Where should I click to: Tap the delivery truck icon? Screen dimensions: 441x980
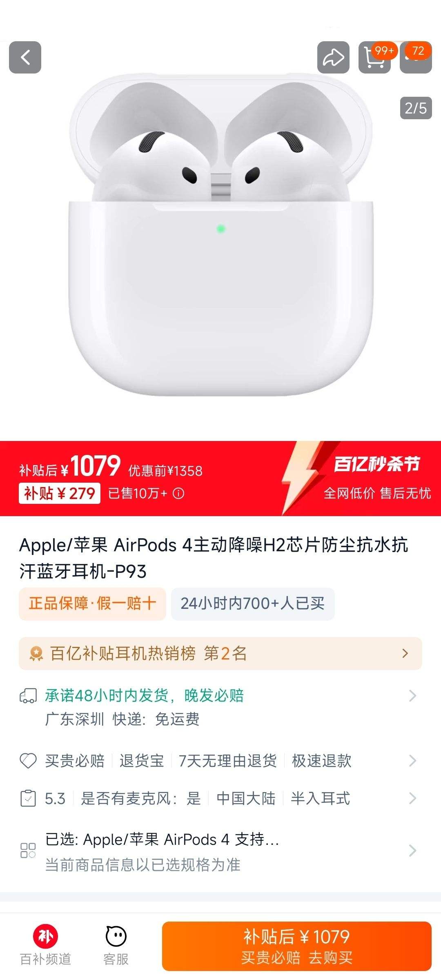pos(28,695)
